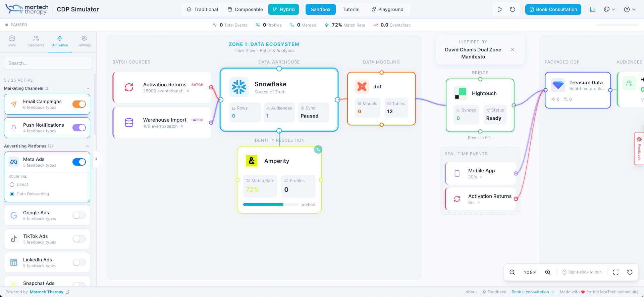The height and width of the screenshot is (297, 644).
Task: Click the fit-to-screen icon
Action: pos(616,272)
